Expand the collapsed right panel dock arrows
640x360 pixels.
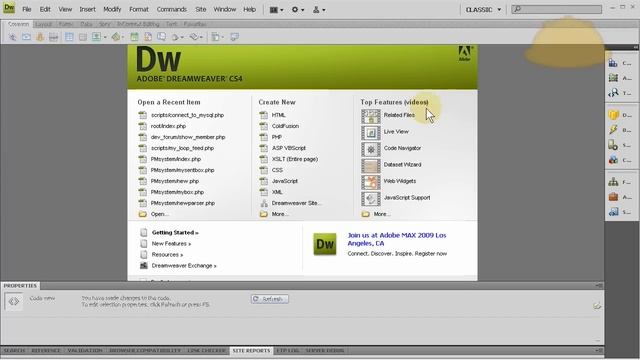pos(636,47)
